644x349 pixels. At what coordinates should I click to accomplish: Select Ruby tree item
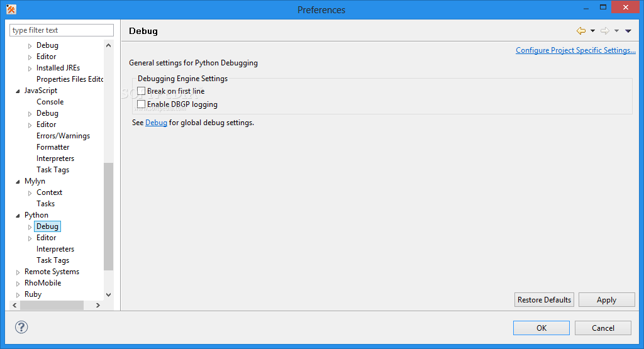click(x=33, y=294)
